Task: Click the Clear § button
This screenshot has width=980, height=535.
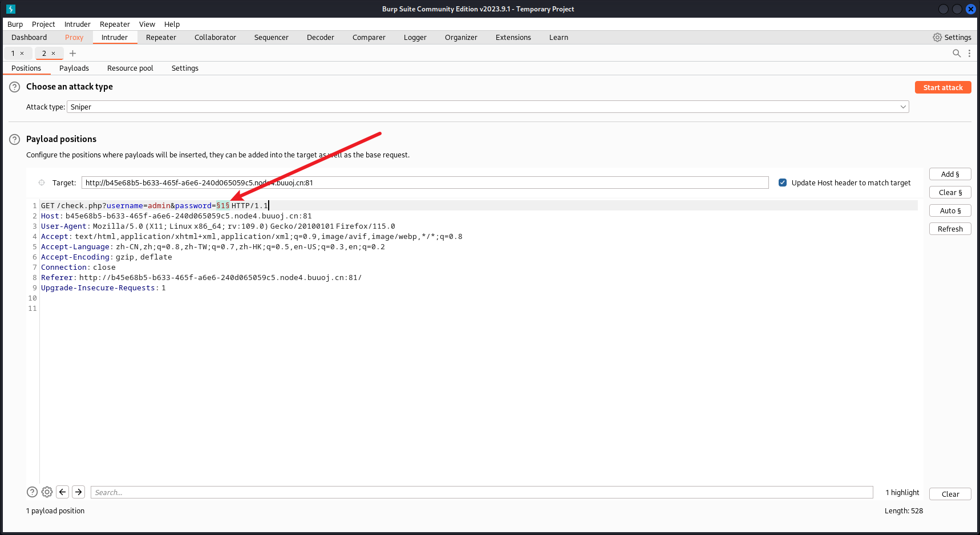Action: pos(950,192)
